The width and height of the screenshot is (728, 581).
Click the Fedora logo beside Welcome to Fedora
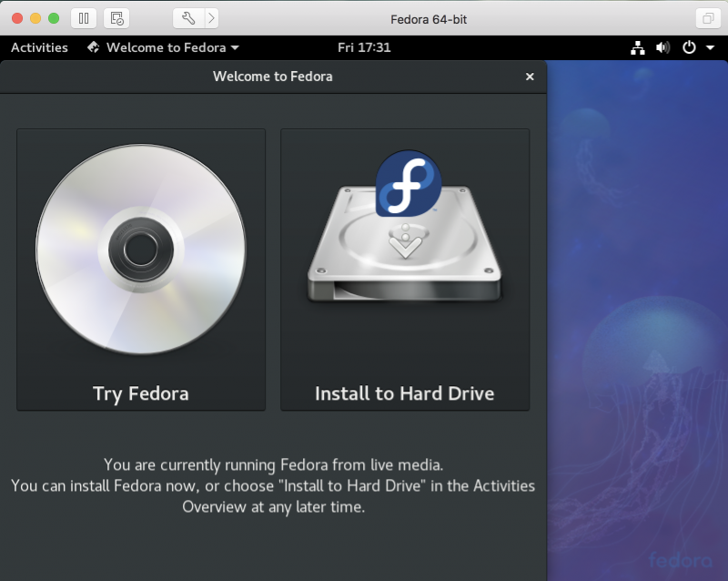click(94, 48)
